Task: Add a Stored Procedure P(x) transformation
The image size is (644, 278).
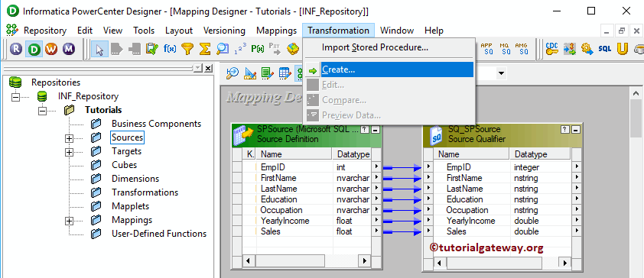Action: pyautogui.click(x=258, y=50)
